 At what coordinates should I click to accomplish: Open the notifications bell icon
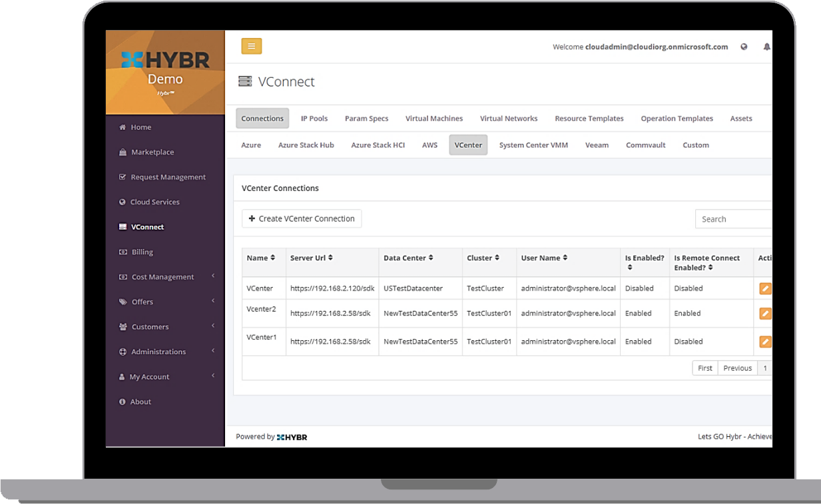click(x=766, y=47)
